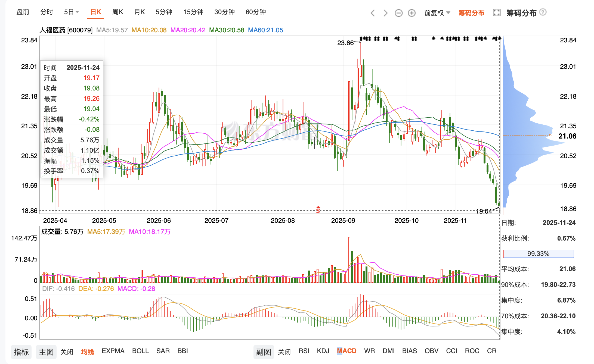Open the 5日 period dropdown
Screen dimensions: 594x364
coord(71,12)
